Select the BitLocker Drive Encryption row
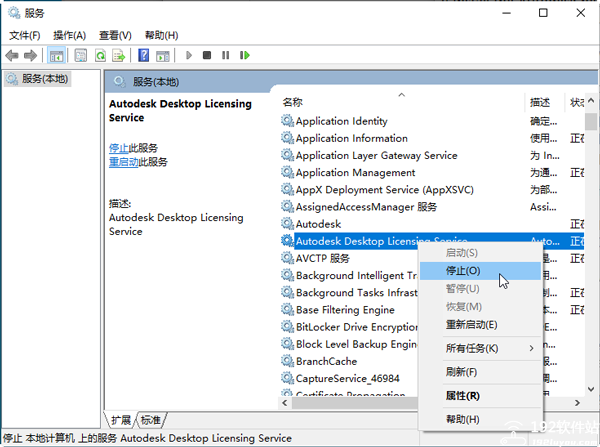This screenshot has height=447, width=600. [x=349, y=327]
